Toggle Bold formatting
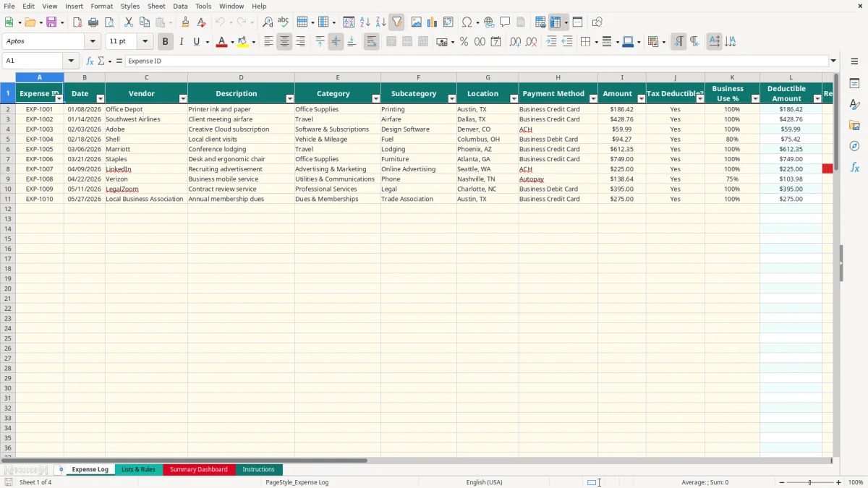This screenshot has width=868, height=488. [x=166, y=42]
